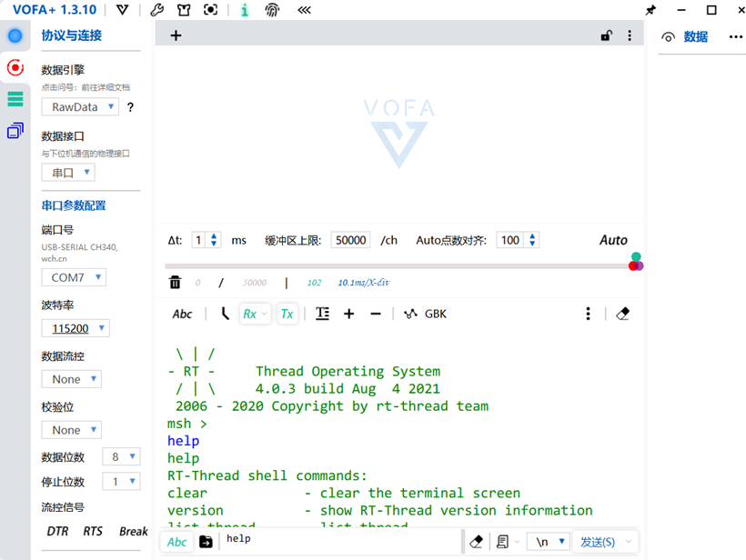Select the Abc tab near send field

[176, 540]
